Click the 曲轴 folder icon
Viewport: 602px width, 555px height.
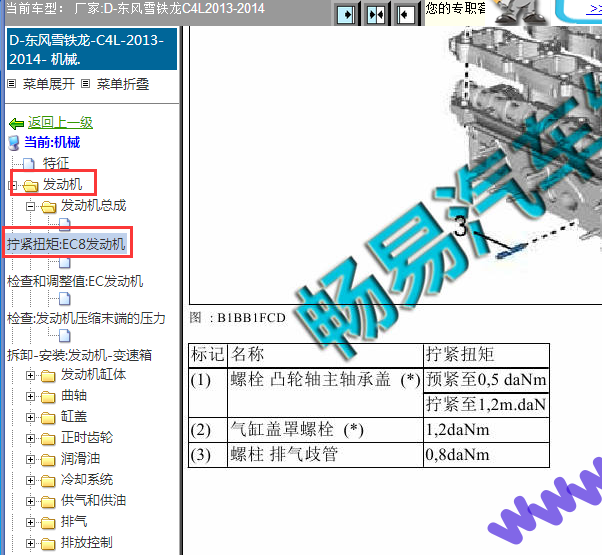(x=48, y=397)
